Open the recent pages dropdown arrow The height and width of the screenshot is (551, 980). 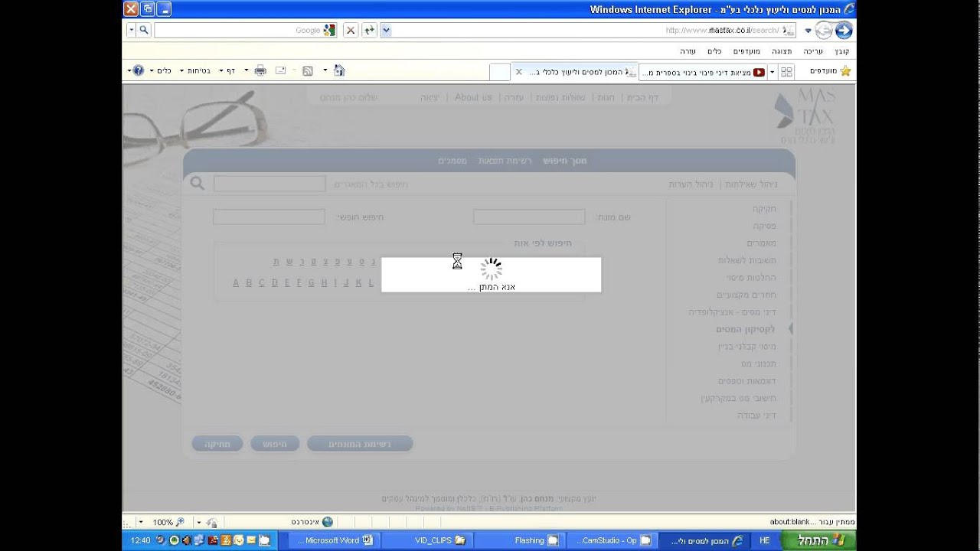pyautogui.click(x=808, y=31)
